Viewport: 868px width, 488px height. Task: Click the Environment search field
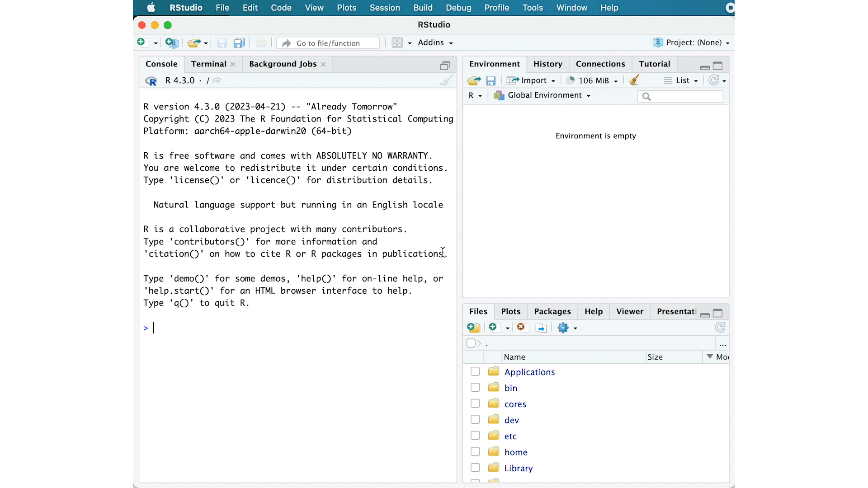[680, 96]
